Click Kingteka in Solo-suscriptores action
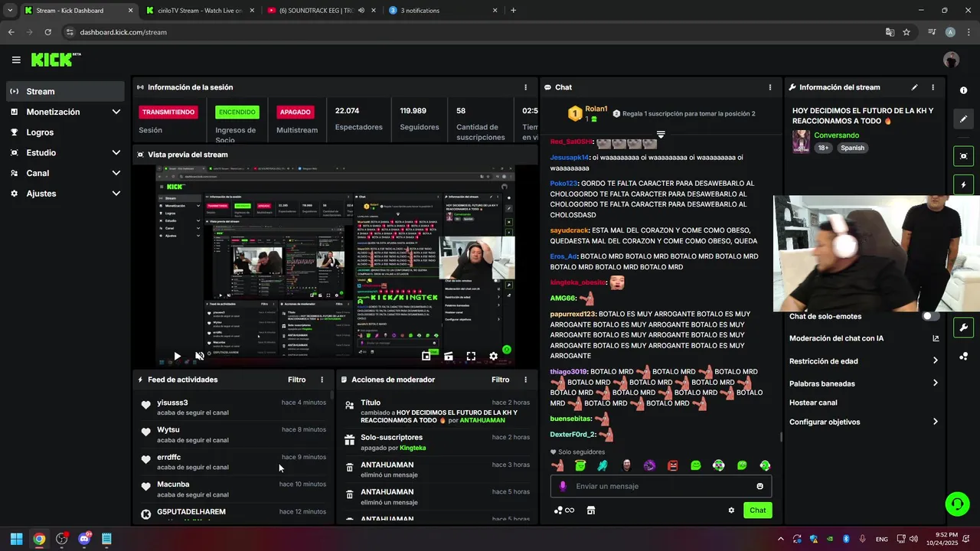The image size is (980, 551). [413, 448]
